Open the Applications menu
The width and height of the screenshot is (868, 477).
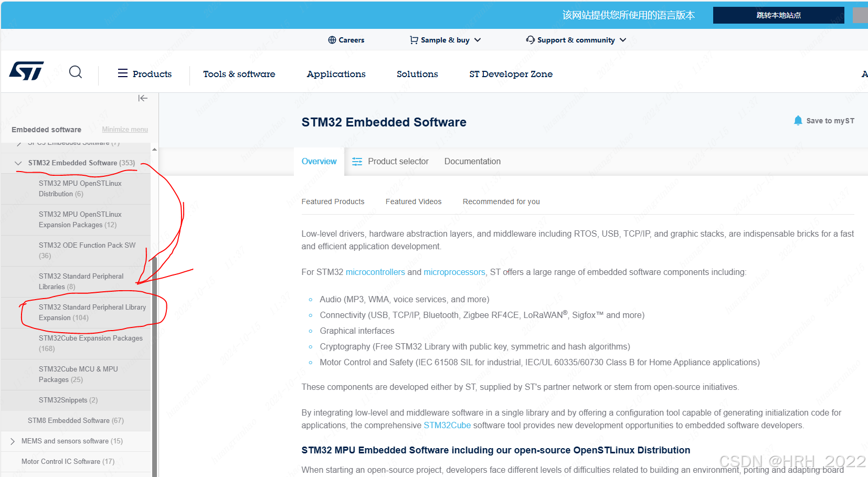tap(336, 74)
